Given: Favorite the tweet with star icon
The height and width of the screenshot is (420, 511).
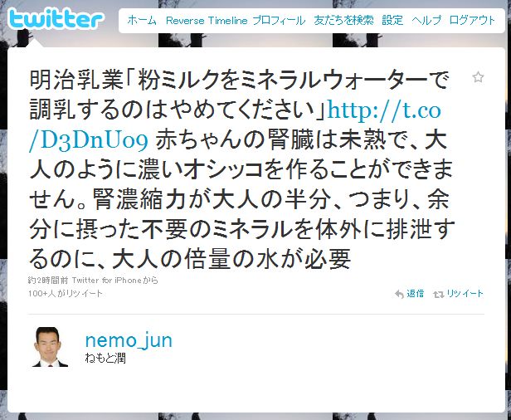Looking at the screenshot, I should click(x=478, y=77).
